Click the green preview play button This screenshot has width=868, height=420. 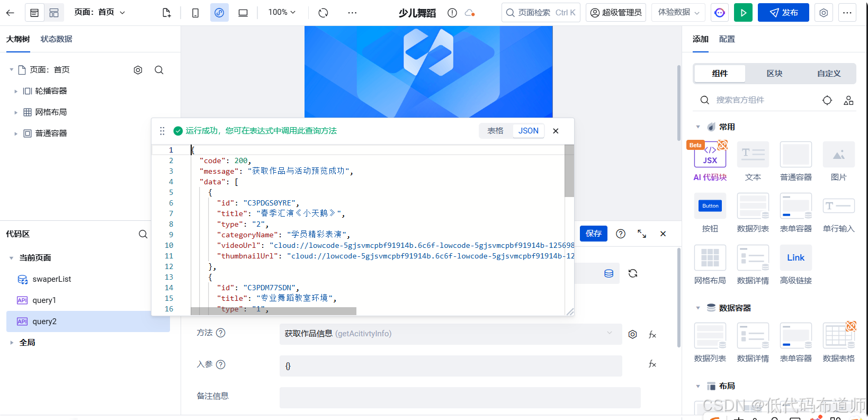pos(744,13)
